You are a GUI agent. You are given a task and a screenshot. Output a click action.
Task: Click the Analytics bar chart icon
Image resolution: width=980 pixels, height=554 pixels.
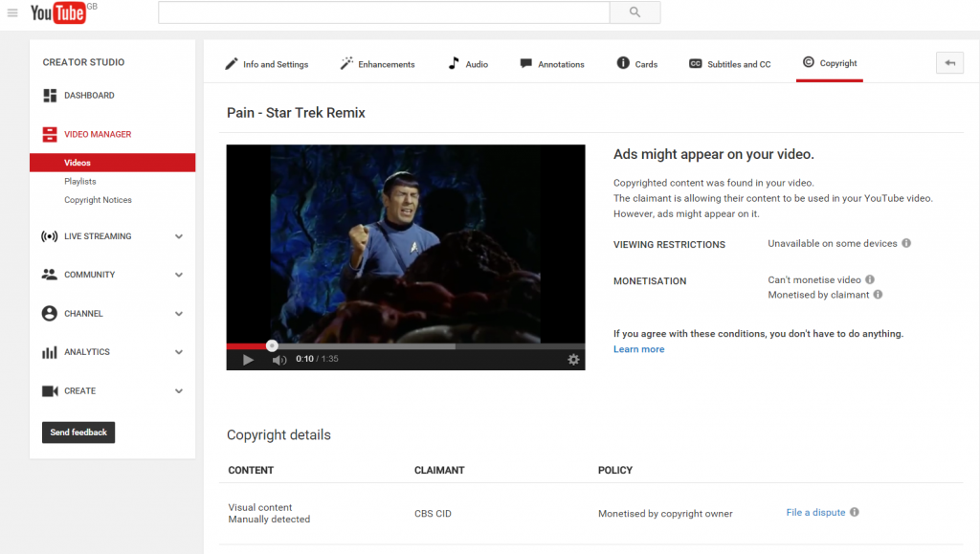click(50, 352)
